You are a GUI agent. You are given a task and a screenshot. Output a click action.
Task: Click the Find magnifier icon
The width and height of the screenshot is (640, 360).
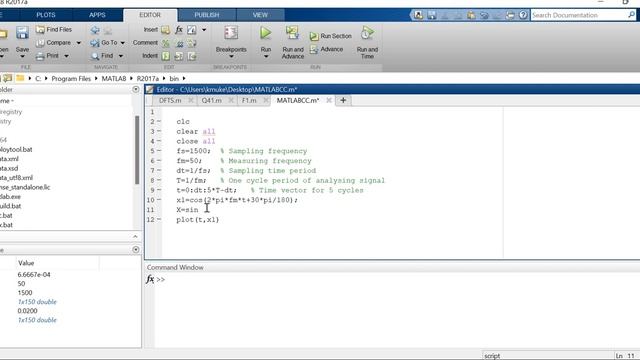(x=95, y=56)
